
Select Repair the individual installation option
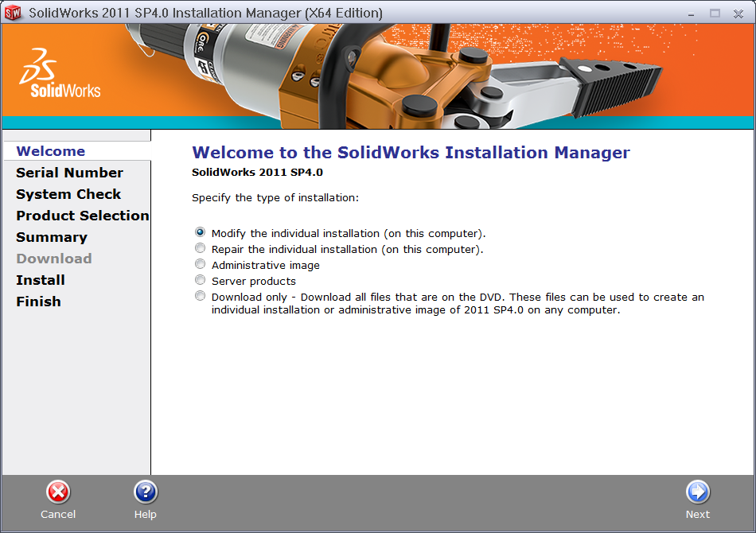(200, 249)
